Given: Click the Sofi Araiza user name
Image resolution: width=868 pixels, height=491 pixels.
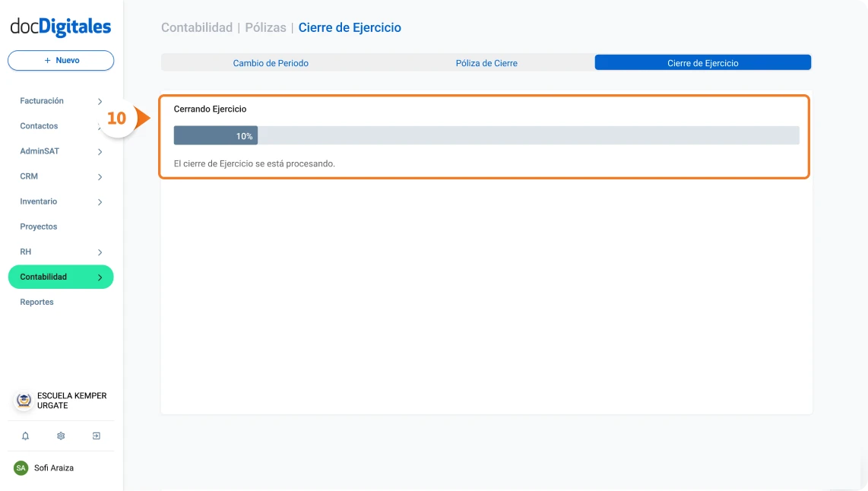Looking at the screenshot, I should tap(54, 468).
